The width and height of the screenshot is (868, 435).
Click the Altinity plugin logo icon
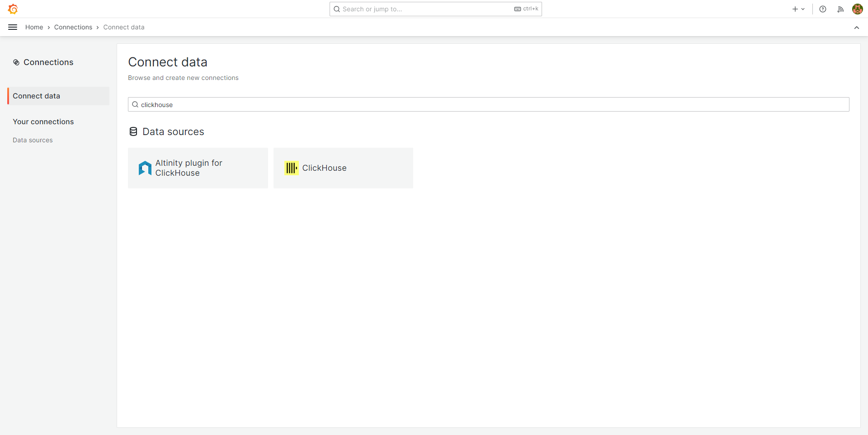tap(145, 168)
